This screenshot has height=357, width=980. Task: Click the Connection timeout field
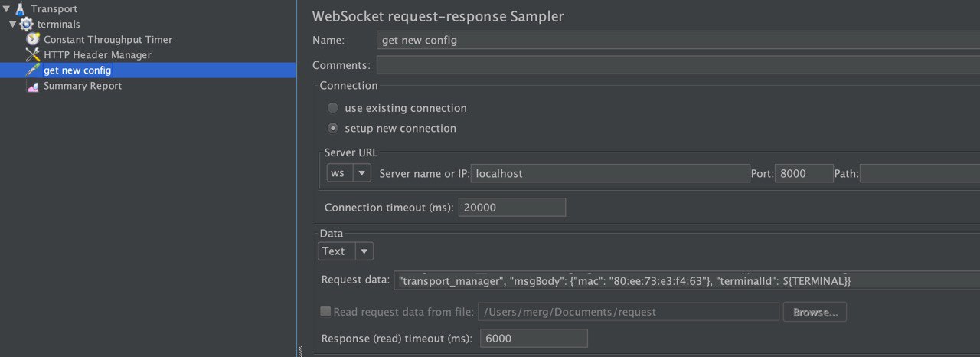click(512, 207)
